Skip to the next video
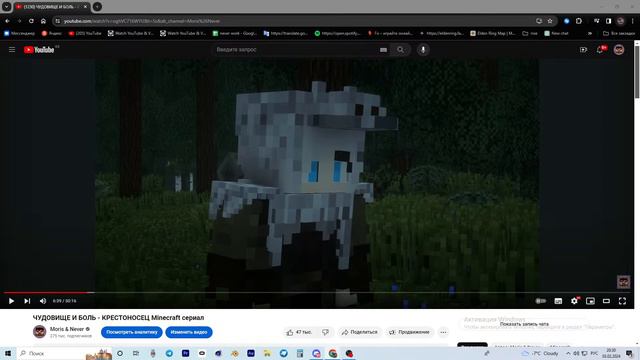Image resolution: width=640 pixels, height=360 pixels. 27,301
